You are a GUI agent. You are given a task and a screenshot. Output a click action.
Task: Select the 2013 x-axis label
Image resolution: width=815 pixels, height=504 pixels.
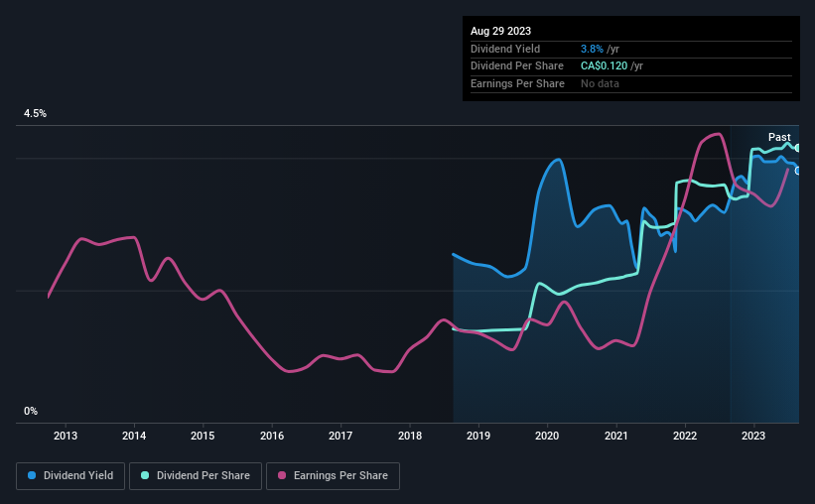(x=66, y=436)
